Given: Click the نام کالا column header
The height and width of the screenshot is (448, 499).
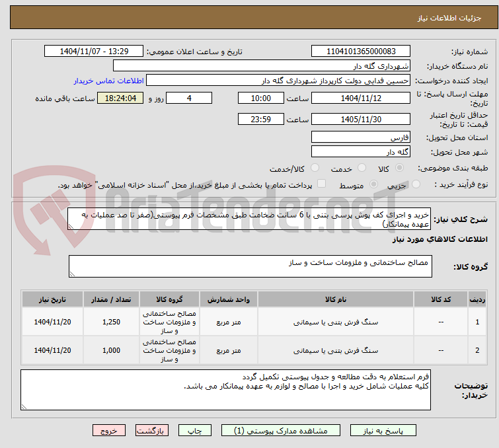Looking at the screenshot, I should [x=336, y=299].
